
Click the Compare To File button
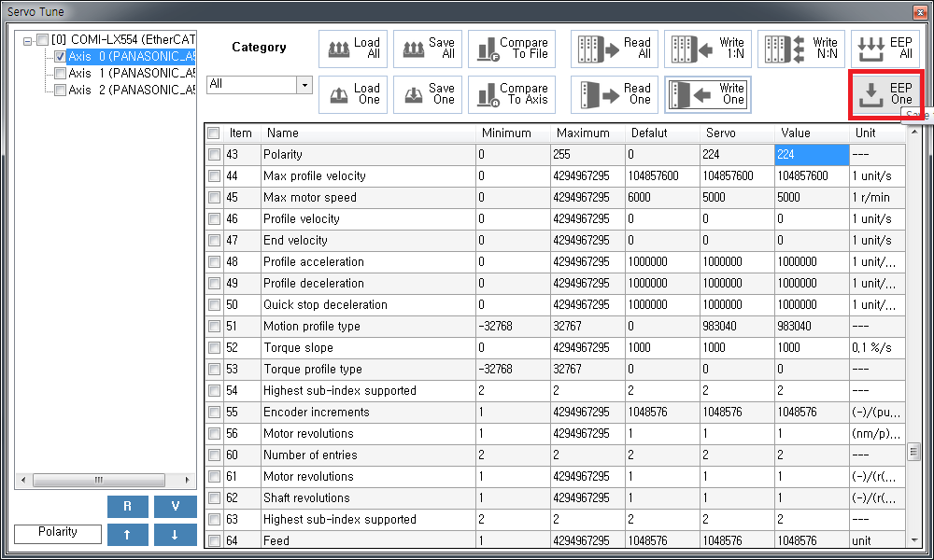(x=511, y=49)
